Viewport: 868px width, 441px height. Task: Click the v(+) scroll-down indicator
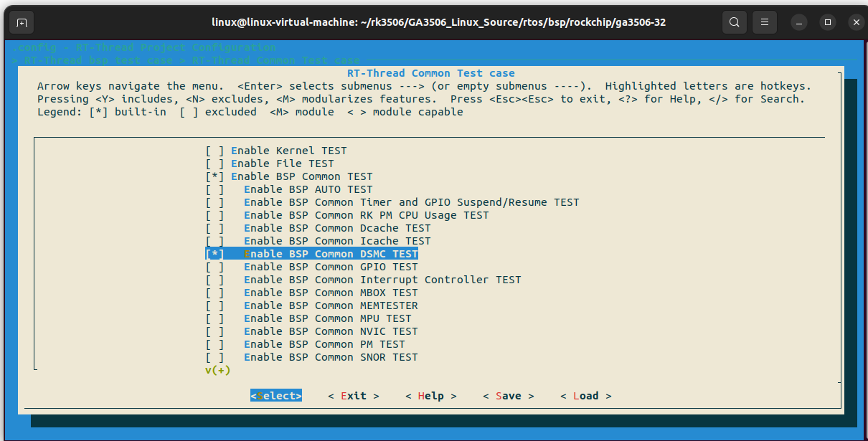[x=217, y=370]
